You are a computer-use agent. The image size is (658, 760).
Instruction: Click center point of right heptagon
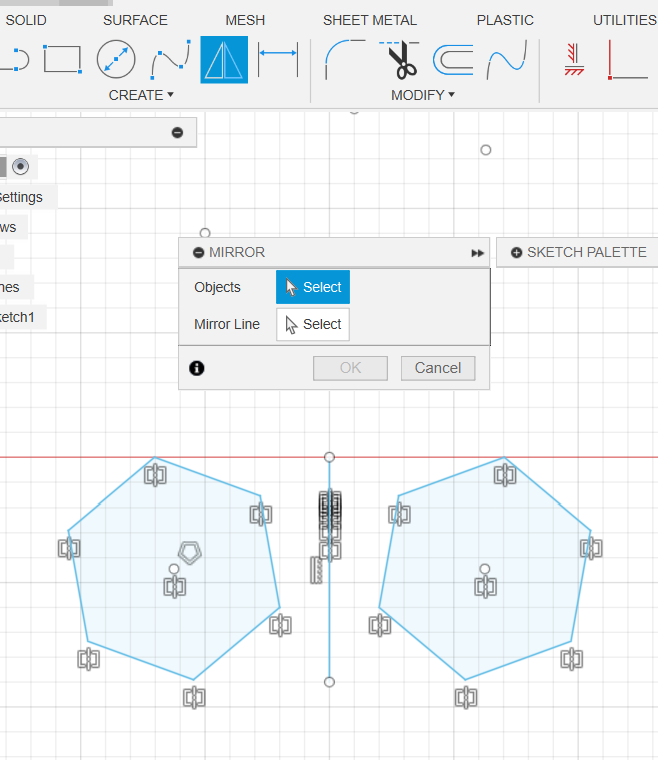(485, 569)
